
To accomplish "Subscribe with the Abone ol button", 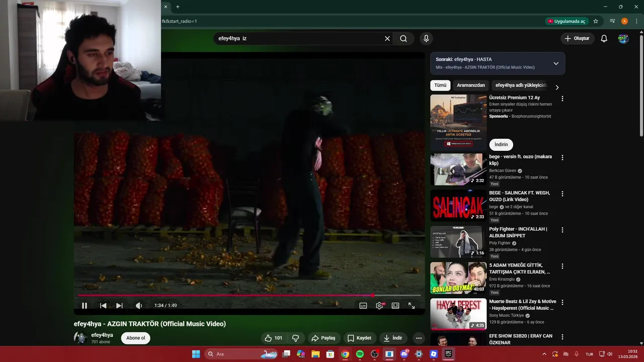I will pyautogui.click(x=136, y=338).
